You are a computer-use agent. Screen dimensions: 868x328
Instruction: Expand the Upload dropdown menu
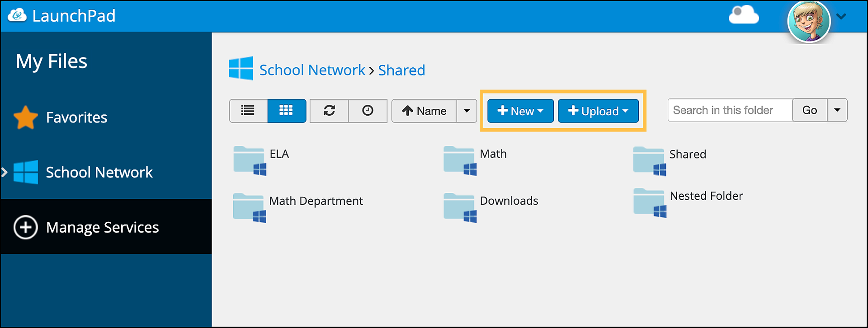[x=598, y=111]
